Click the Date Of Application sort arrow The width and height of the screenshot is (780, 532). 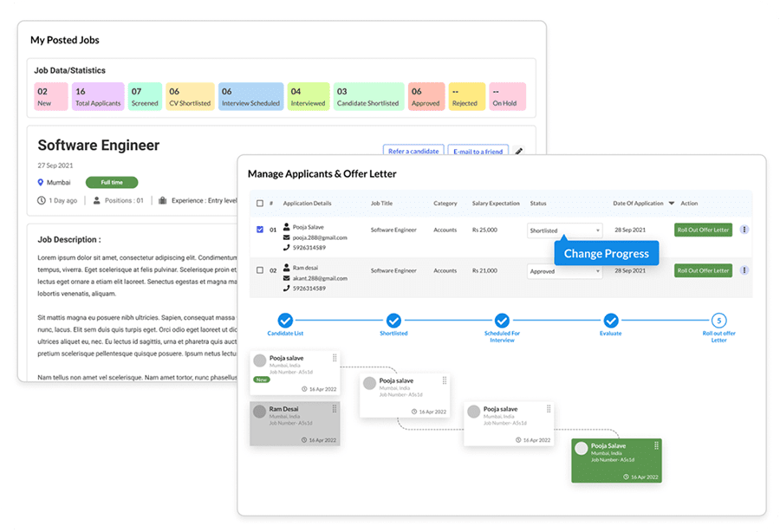[672, 204]
